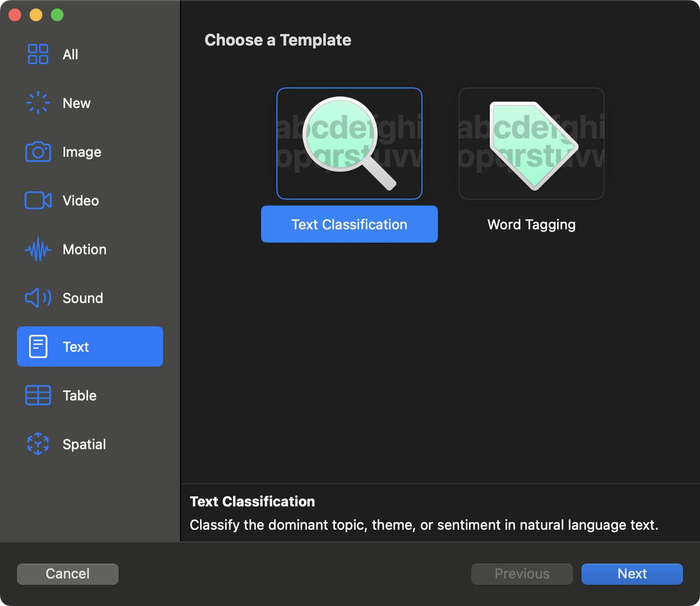The height and width of the screenshot is (606, 700).
Task: Switch to the Video category label
Action: click(x=81, y=201)
